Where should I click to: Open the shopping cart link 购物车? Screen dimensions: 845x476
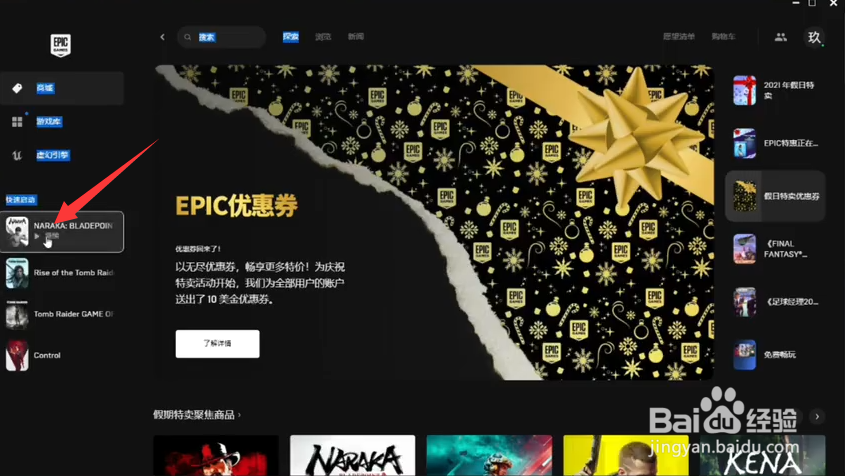pyautogui.click(x=723, y=37)
